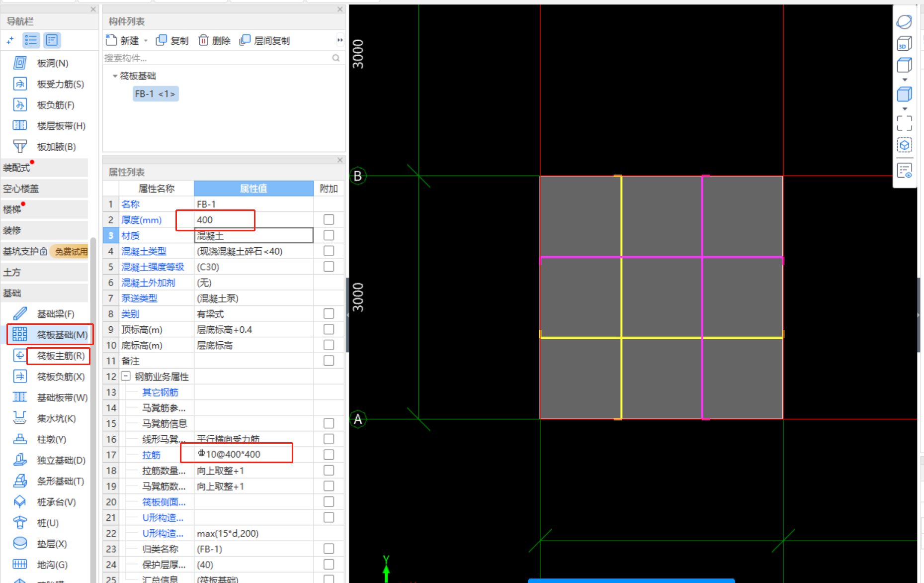
Task: Toggle 附加 checkbox for 备注 row
Action: [329, 360]
